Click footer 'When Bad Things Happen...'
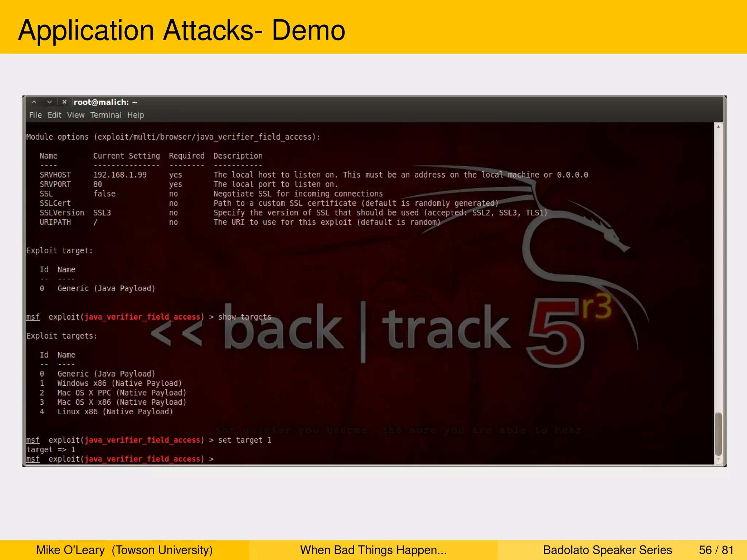The width and height of the screenshot is (747, 560). tap(373, 550)
